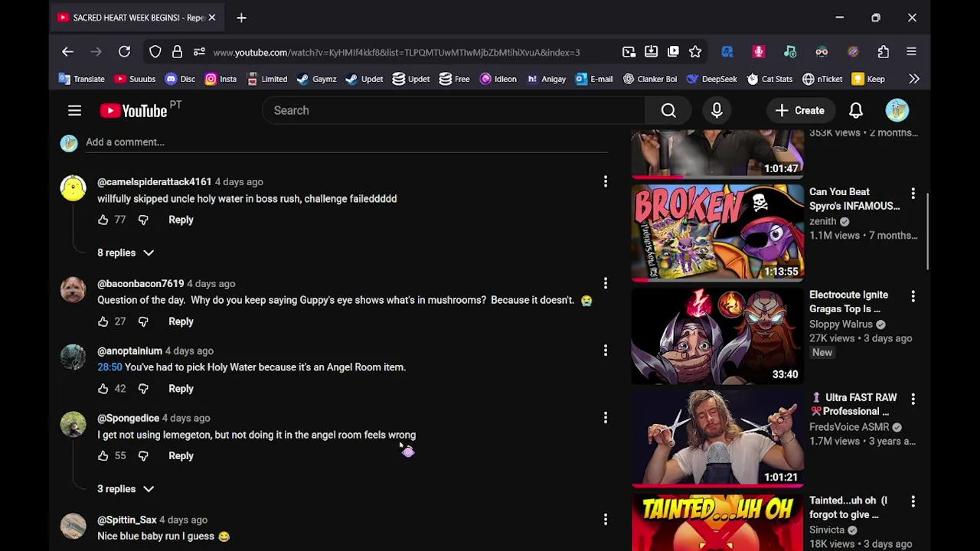This screenshot has height=551, width=980.
Task: Reply to @anoptainium's comment
Action: [181, 389]
